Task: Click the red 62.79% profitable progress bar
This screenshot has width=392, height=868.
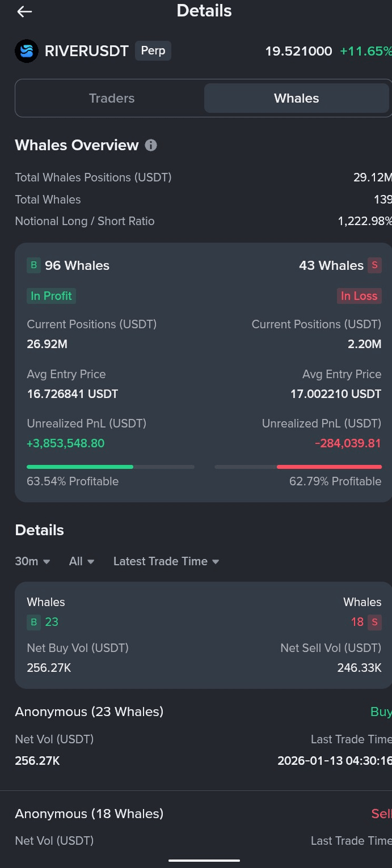Action: click(329, 467)
